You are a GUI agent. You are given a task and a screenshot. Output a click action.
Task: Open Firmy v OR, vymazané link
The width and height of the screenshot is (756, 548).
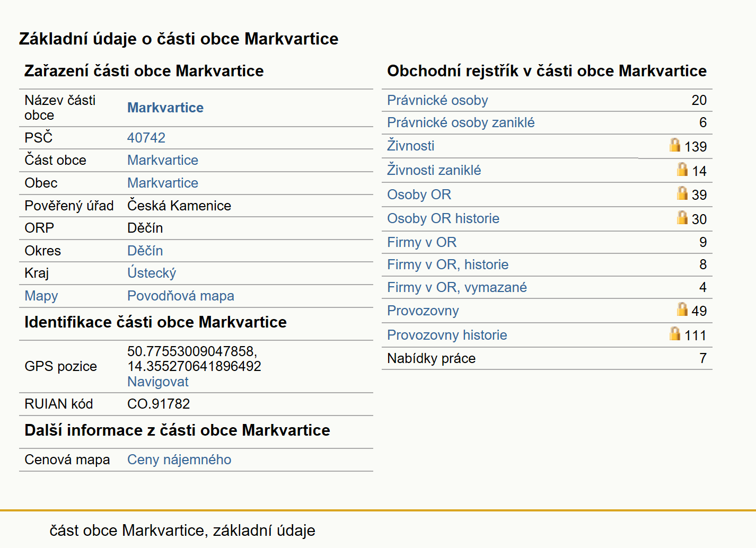457,287
